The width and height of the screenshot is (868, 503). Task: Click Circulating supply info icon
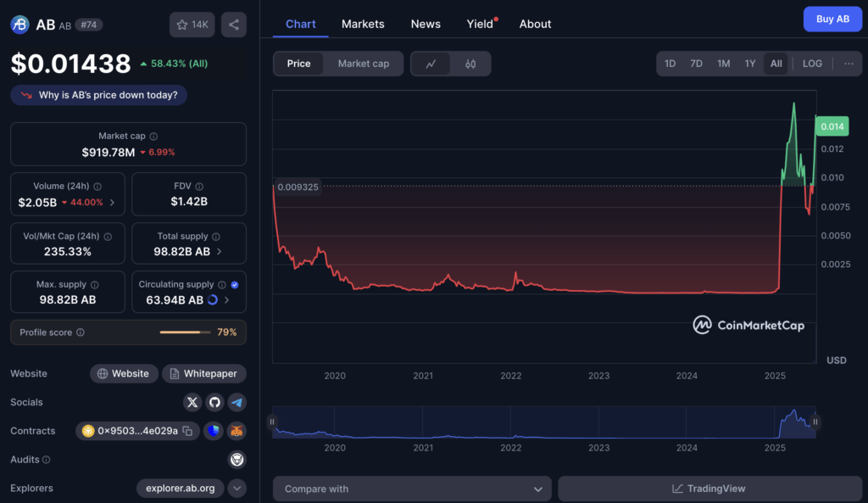222,285
